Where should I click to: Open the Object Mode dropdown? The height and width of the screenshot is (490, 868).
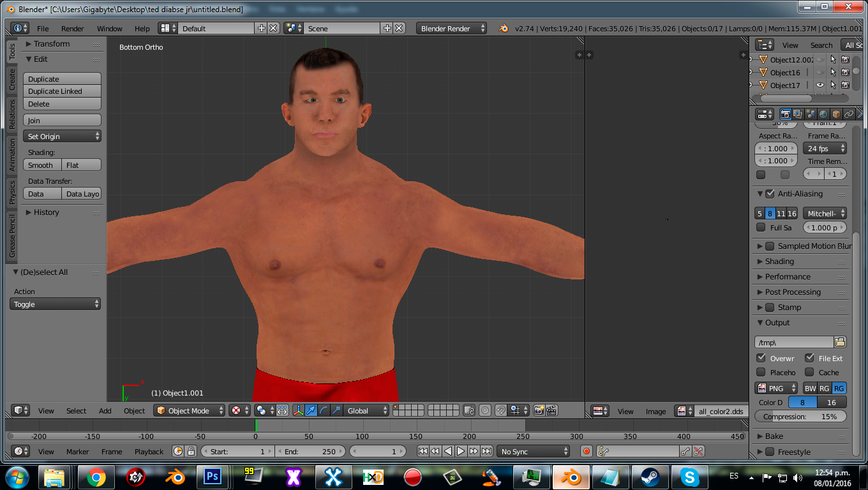tap(190, 410)
